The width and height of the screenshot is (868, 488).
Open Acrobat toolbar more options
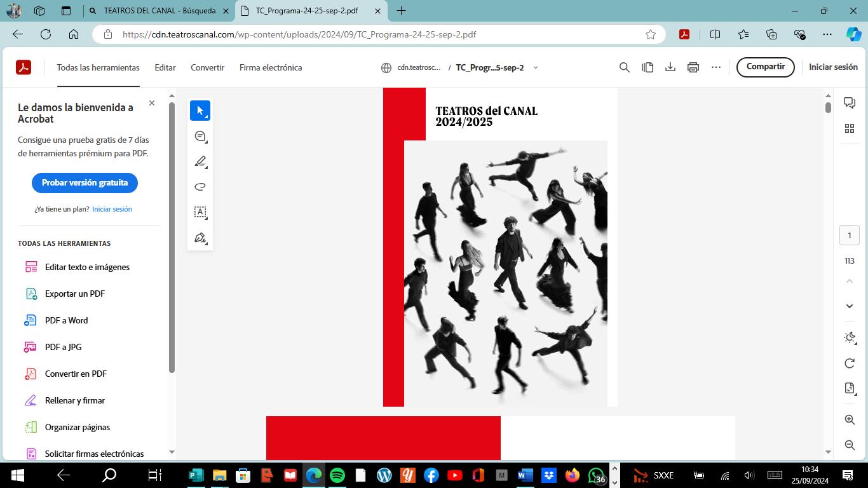tap(716, 67)
